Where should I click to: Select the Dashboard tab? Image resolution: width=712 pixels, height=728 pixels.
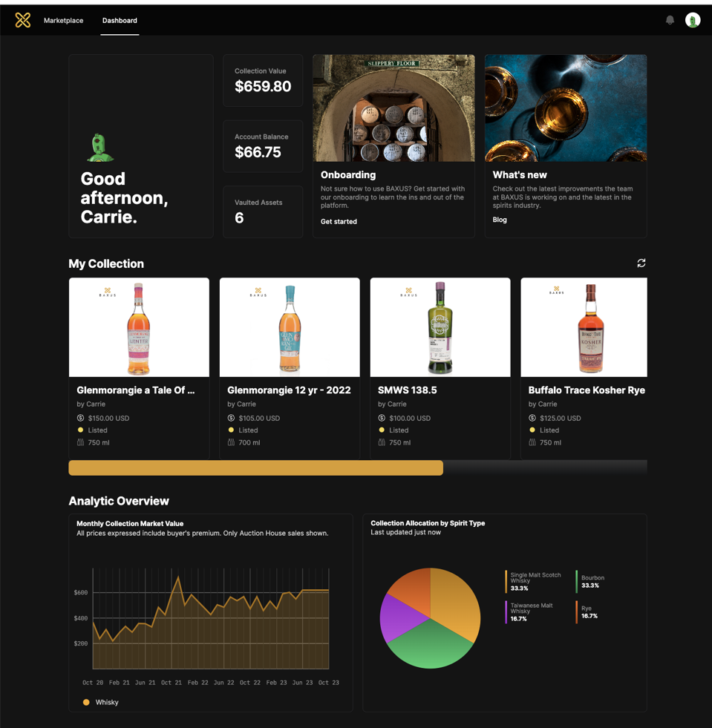pyautogui.click(x=120, y=20)
